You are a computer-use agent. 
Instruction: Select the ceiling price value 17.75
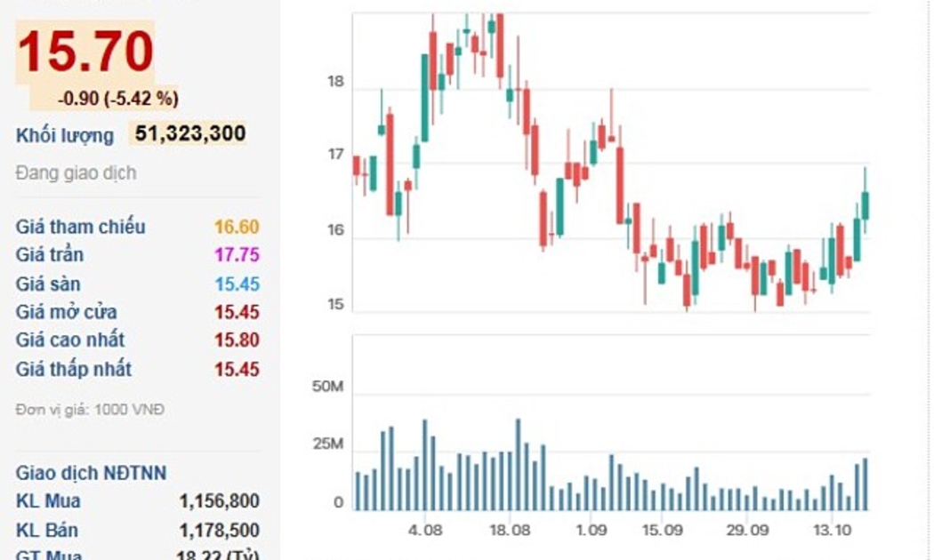coord(237,255)
